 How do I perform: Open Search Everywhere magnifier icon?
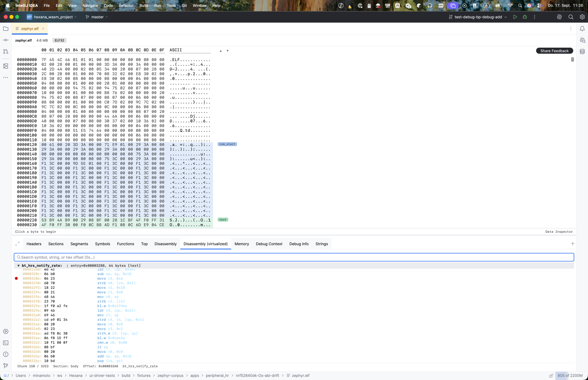(x=571, y=17)
